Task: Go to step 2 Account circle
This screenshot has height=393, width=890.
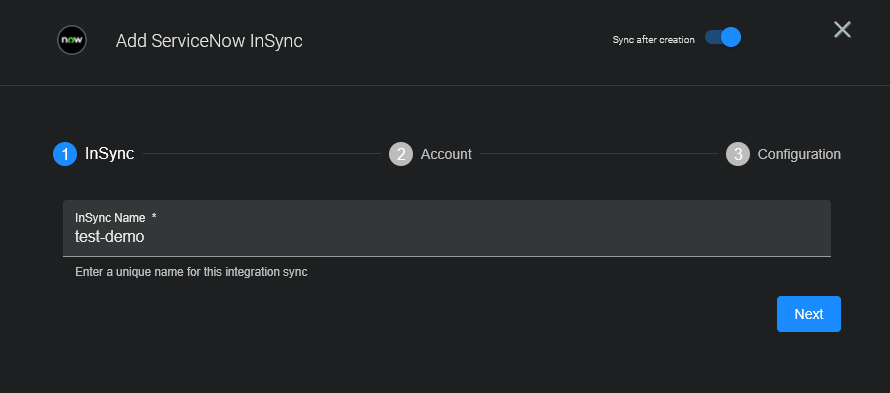Action: coord(401,154)
